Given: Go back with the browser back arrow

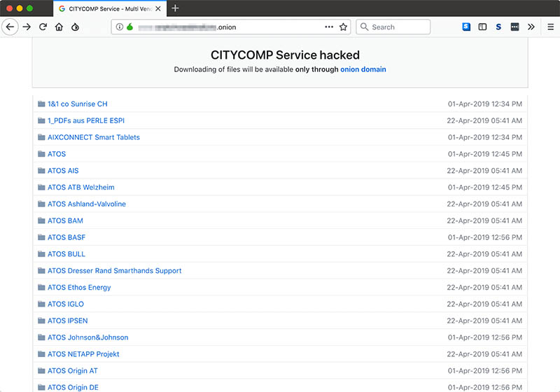Looking at the screenshot, I should click(10, 27).
